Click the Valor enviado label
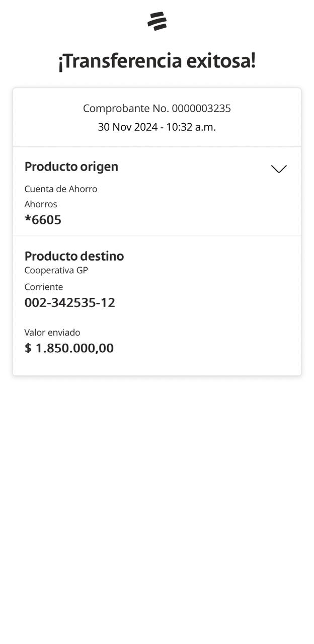 [x=52, y=332]
